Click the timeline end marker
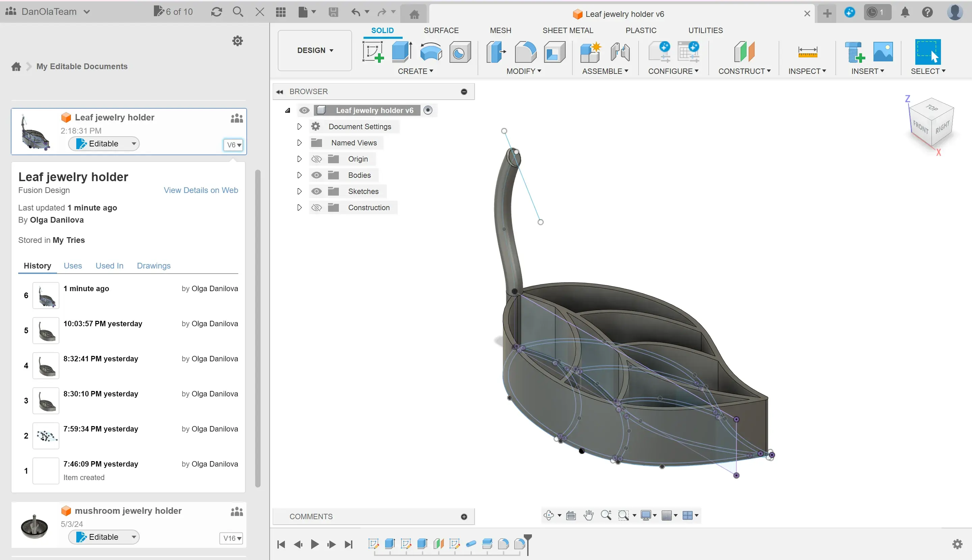 pyautogui.click(x=528, y=544)
